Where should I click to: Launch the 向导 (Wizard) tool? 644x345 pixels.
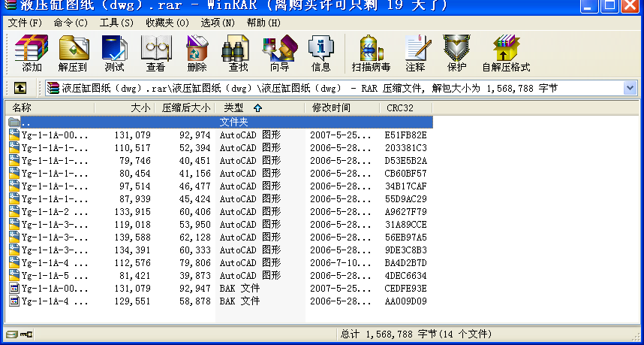(279, 53)
